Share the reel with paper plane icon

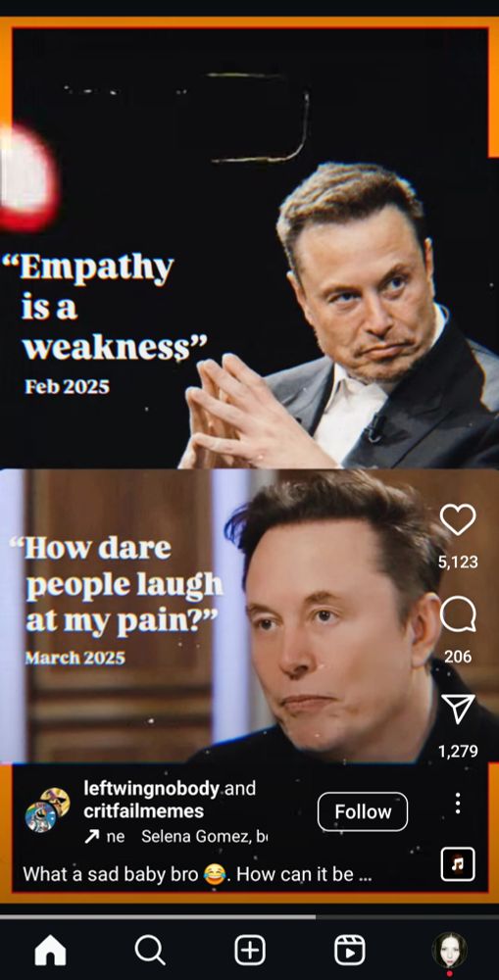pos(458,709)
